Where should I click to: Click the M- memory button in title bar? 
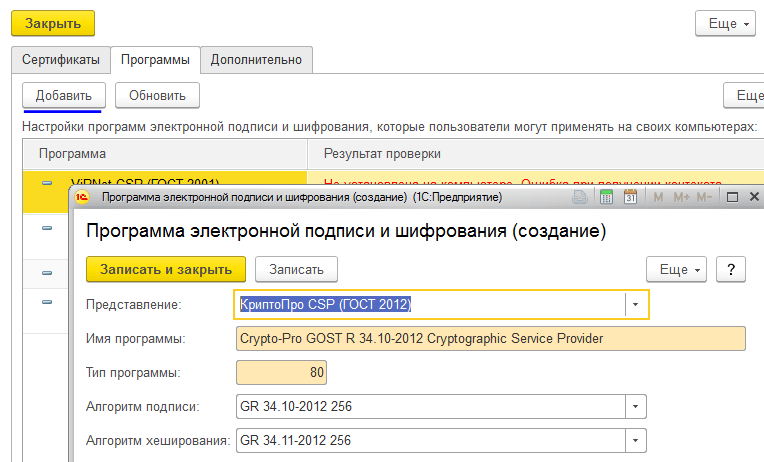[704, 197]
